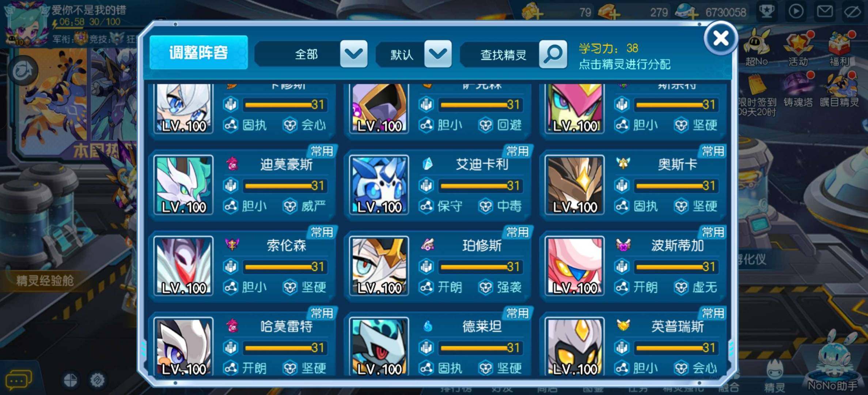Click the 查找精灵 search field
Viewport: 868px width, 395px height.
(503, 54)
